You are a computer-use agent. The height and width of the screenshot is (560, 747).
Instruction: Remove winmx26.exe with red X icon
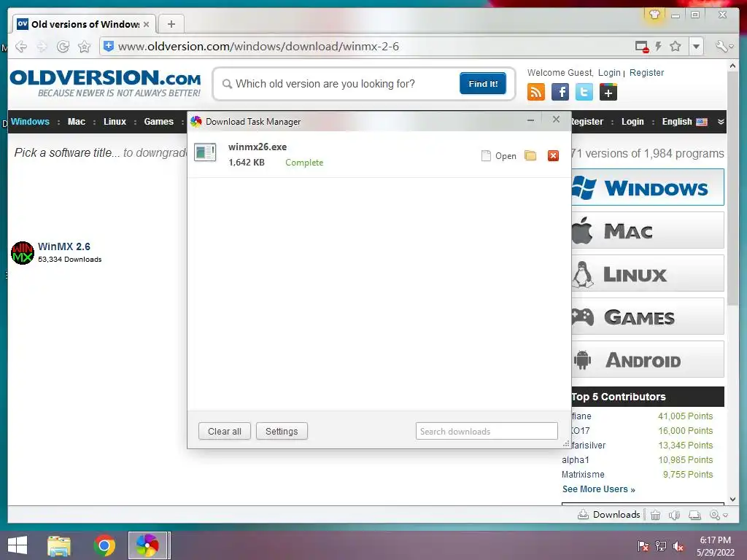pyautogui.click(x=553, y=156)
